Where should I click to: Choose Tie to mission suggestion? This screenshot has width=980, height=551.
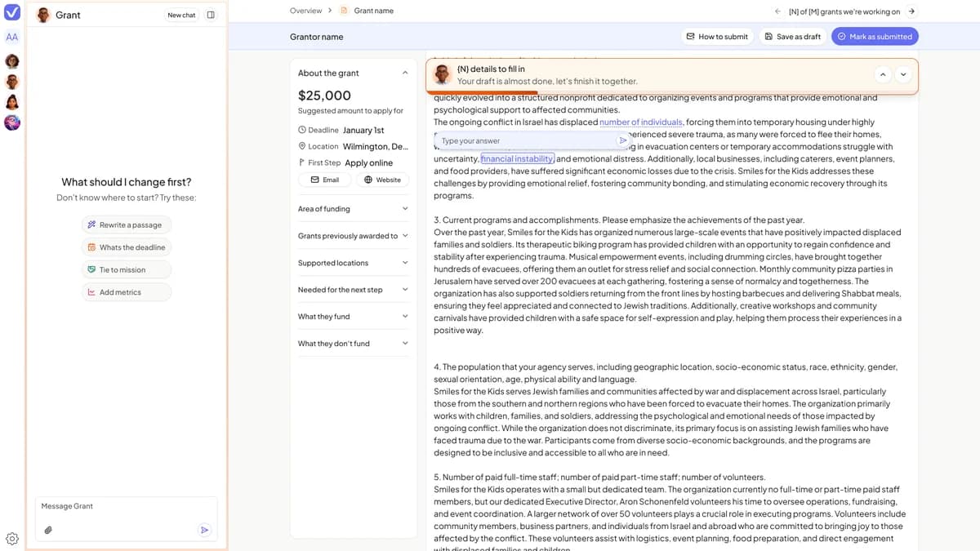(127, 269)
